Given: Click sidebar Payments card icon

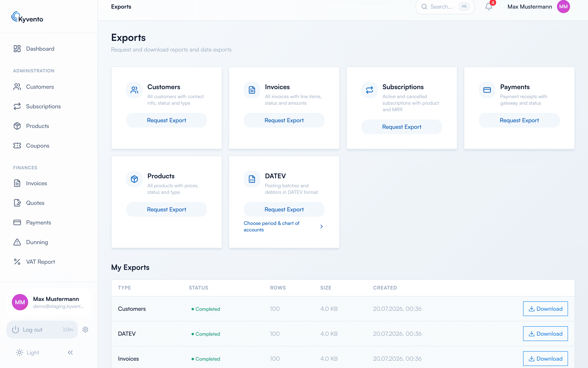Looking at the screenshot, I should [x=17, y=222].
